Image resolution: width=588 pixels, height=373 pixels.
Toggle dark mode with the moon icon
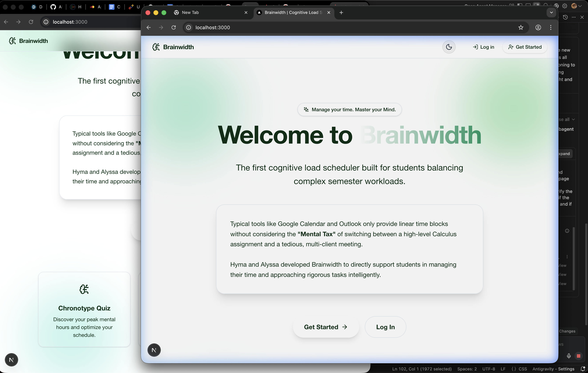pos(449,47)
